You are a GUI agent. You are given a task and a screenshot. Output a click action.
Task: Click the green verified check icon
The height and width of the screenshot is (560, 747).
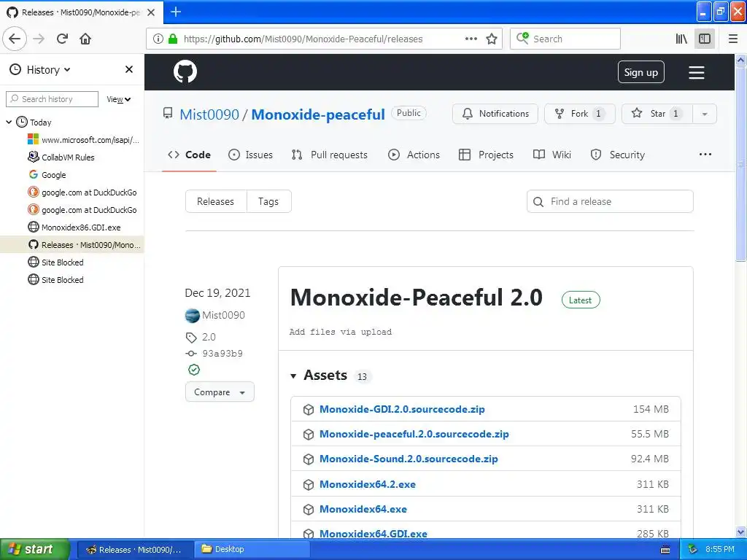click(x=194, y=370)
